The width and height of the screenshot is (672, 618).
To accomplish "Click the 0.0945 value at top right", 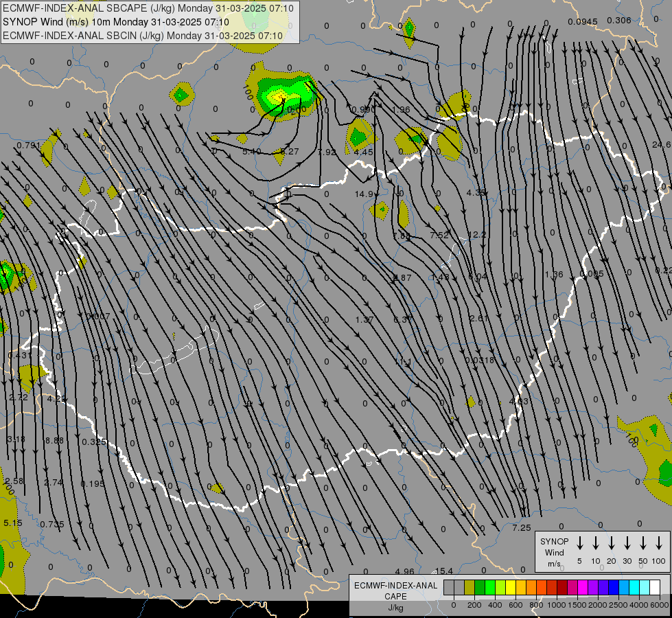I will [583, 22].
